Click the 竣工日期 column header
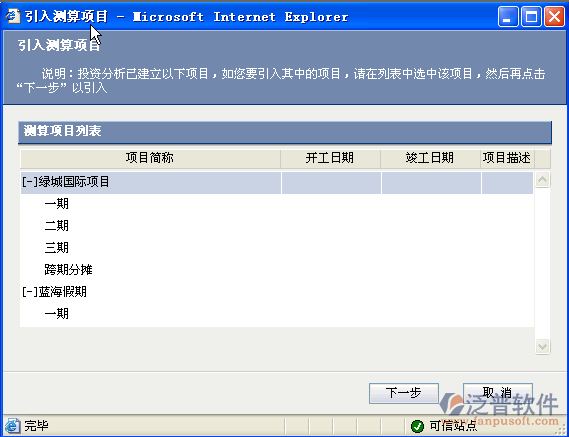This screenshot has width=569, height=437. click(x=430, y=159)
